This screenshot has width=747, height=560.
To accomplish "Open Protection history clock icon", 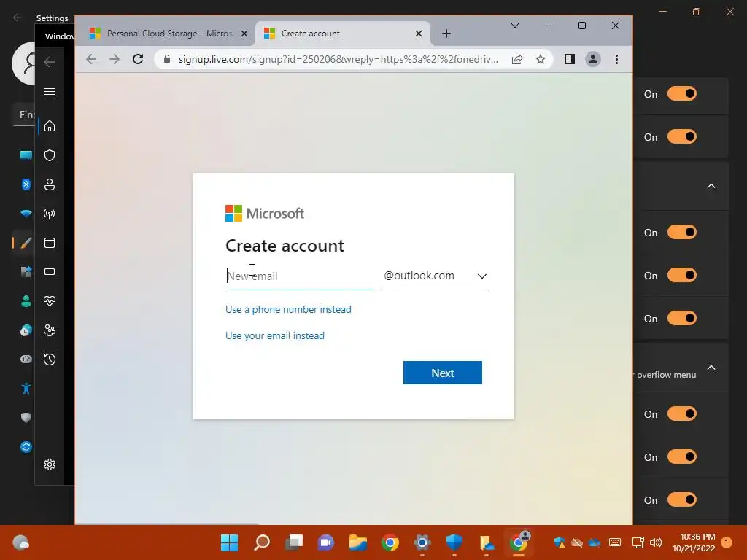I will tap(50, 359).
